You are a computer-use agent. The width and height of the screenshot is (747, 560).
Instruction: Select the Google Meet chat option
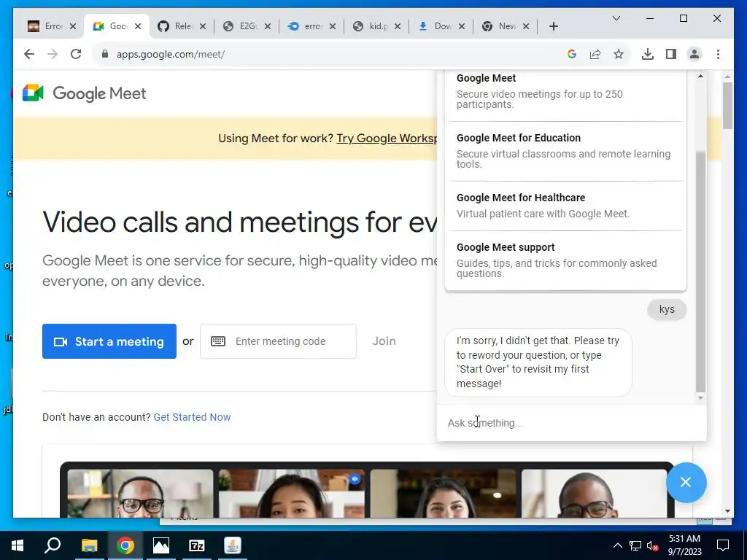565,91
